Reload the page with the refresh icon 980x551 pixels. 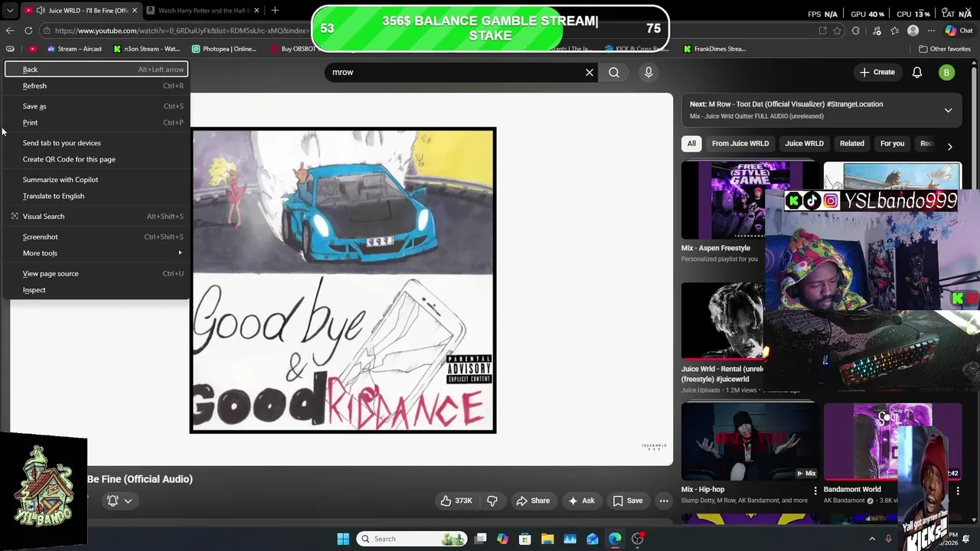pos(28,31)
